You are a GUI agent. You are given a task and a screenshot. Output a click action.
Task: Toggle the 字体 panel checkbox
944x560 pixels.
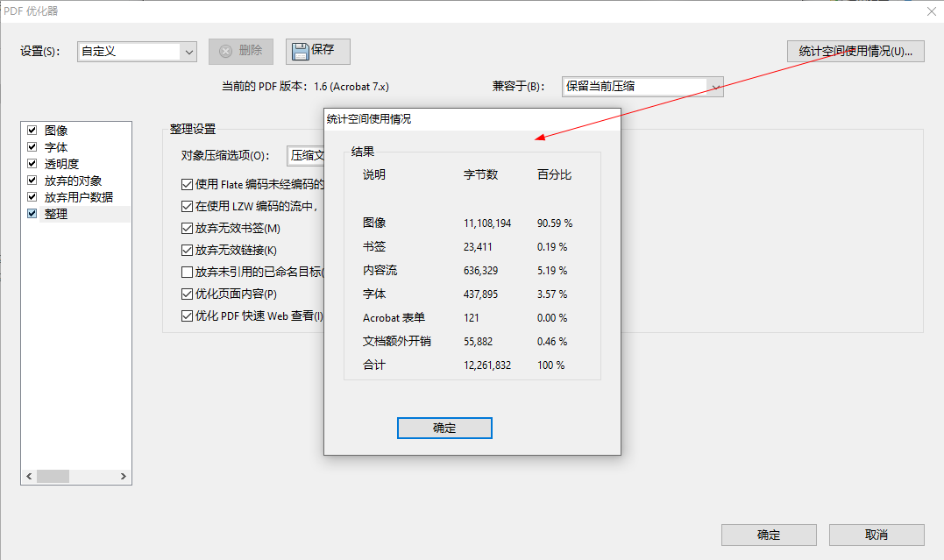pos(32,147)
